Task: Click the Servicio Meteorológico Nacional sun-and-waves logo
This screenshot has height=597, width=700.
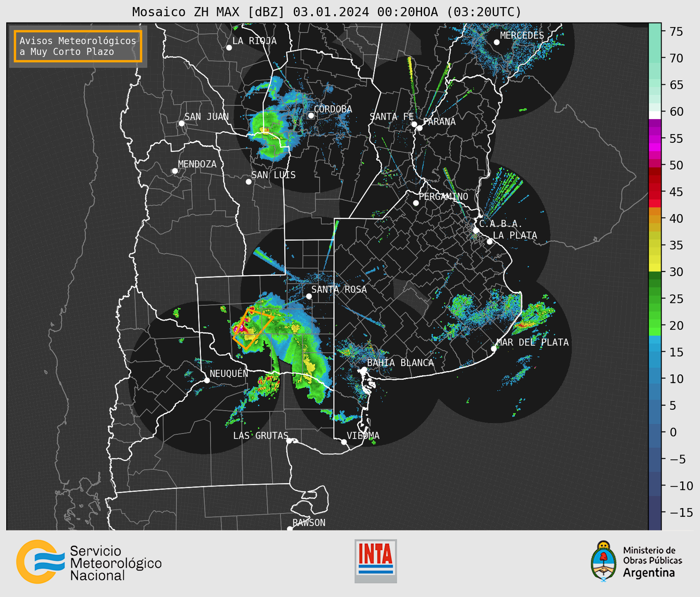Action: pos(40,562)
